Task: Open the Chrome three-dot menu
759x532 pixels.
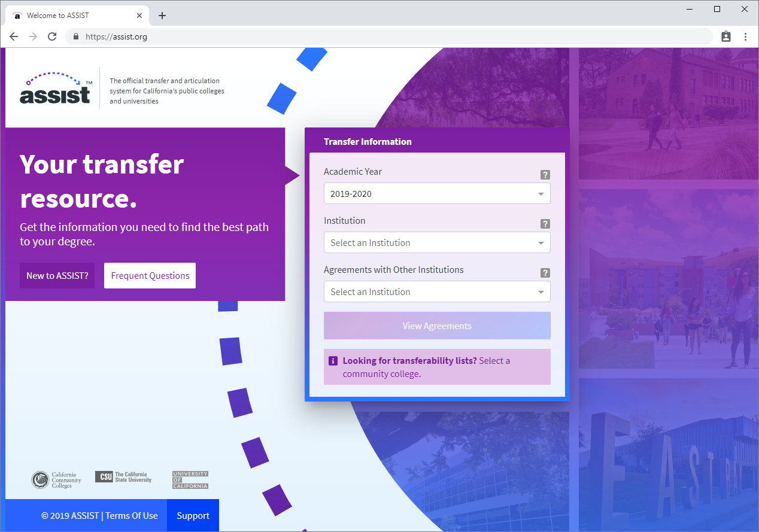Action: pyautogui.click(x=745, y=37)
